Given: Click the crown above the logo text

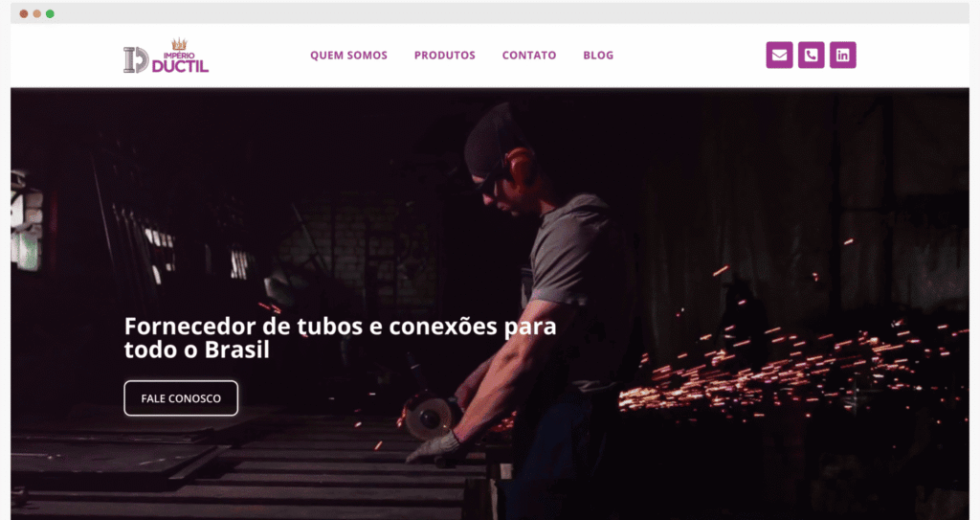Looking at the screenshot, I should pyautogui.click(x=179, y=44).
